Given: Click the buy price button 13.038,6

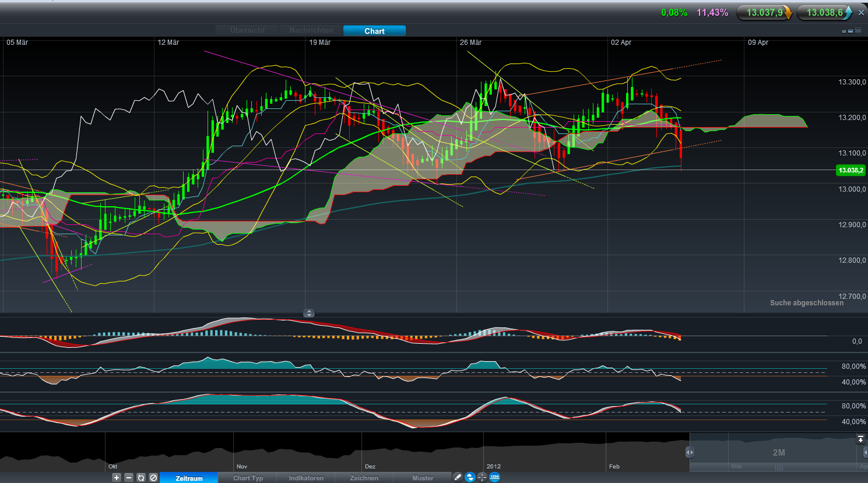Looking at the screenshot, I should point(825,13).
